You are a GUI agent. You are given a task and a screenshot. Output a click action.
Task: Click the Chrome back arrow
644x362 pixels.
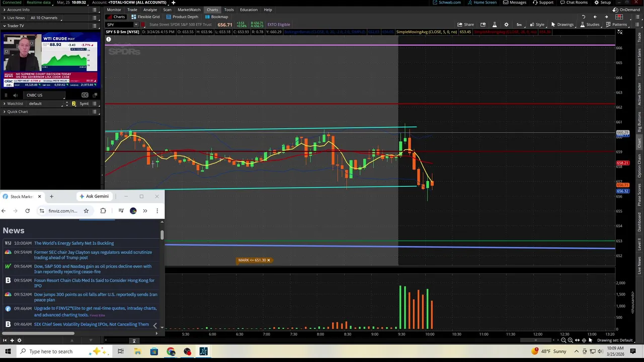(4, 211)
